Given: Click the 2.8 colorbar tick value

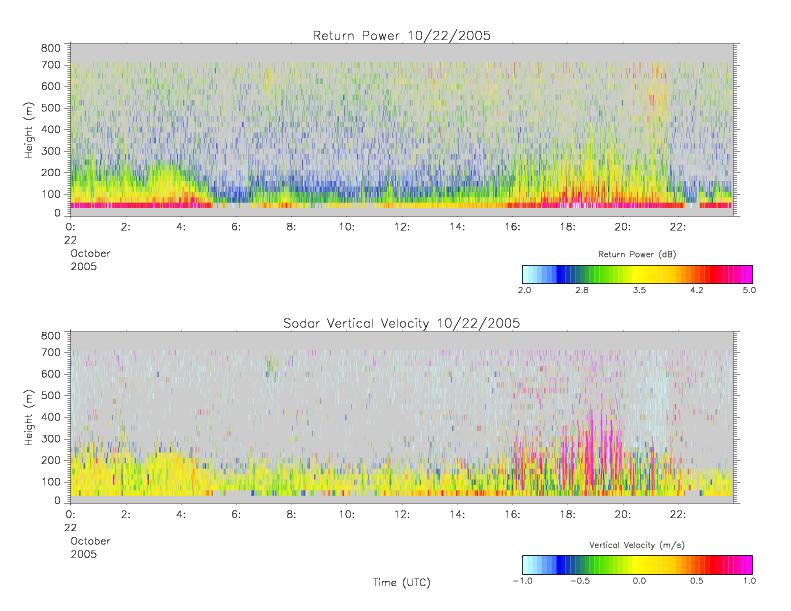Looking at the screenshot, I should (582, 290).
